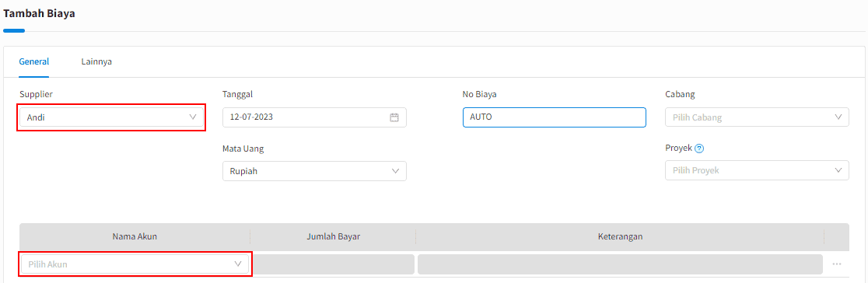The height and width of the screenshot is (283, 868).
Task: Click the Jumlah Bayar input cell
Action: coord(334,264)
